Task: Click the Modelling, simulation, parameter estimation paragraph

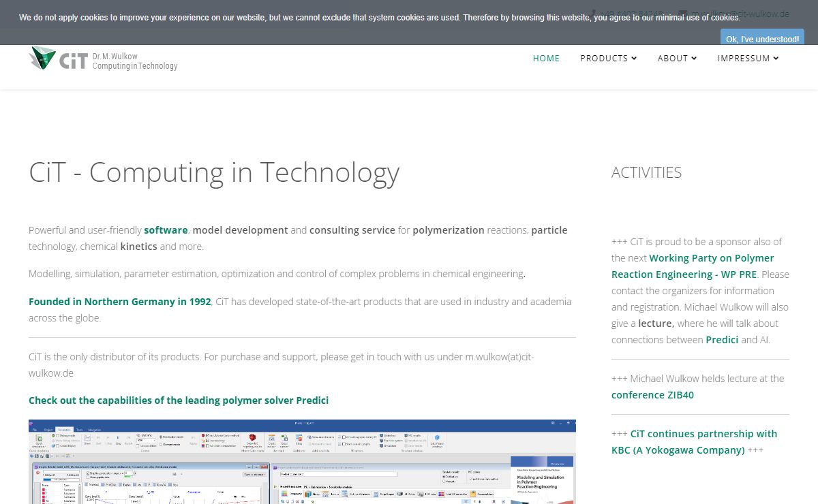Action: [277, 274]
